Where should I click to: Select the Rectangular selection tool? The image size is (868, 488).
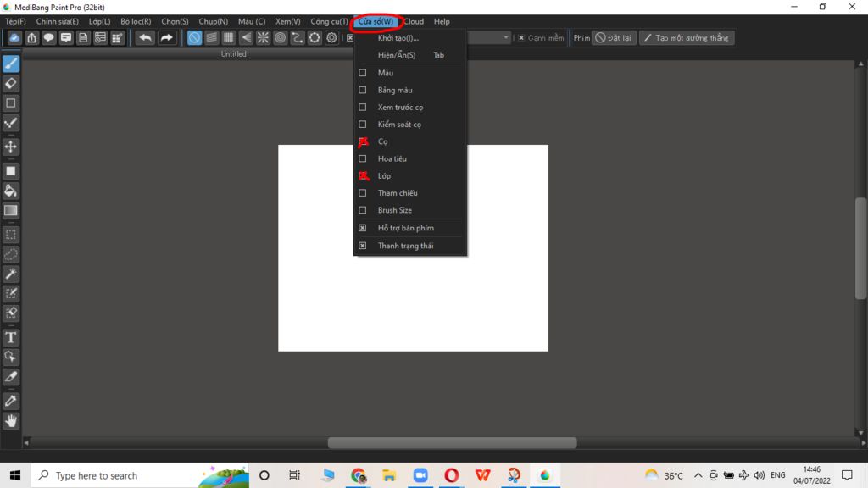click(11, 235)
